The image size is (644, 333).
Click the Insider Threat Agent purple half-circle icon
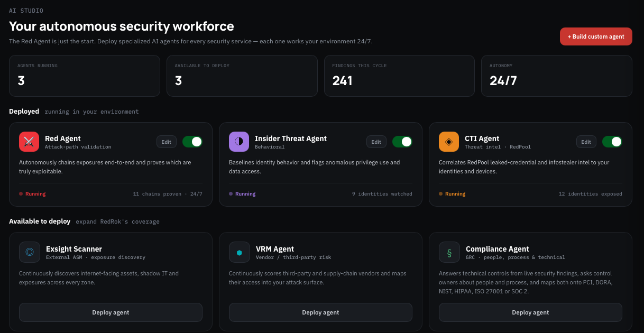pos(239,142)
